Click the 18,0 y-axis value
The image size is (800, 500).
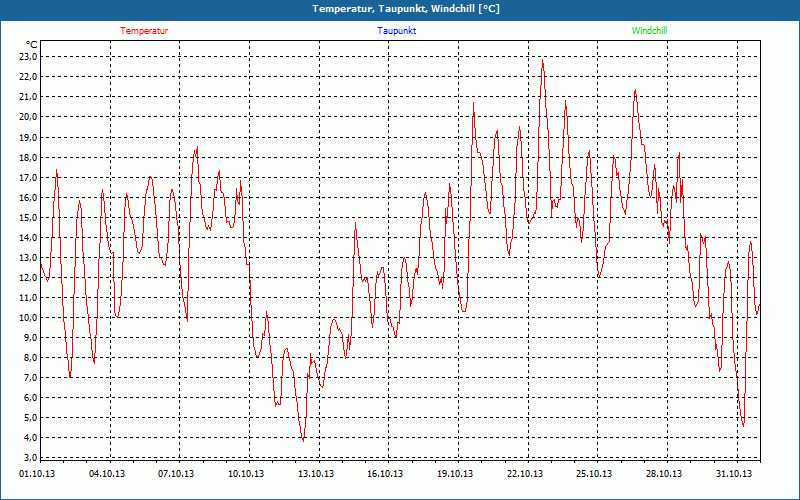coord(29,157)
